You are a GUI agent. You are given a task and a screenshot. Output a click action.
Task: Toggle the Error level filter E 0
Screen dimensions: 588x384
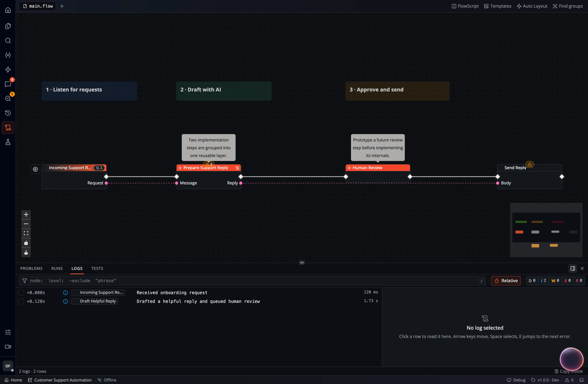[x=568, y=281]
